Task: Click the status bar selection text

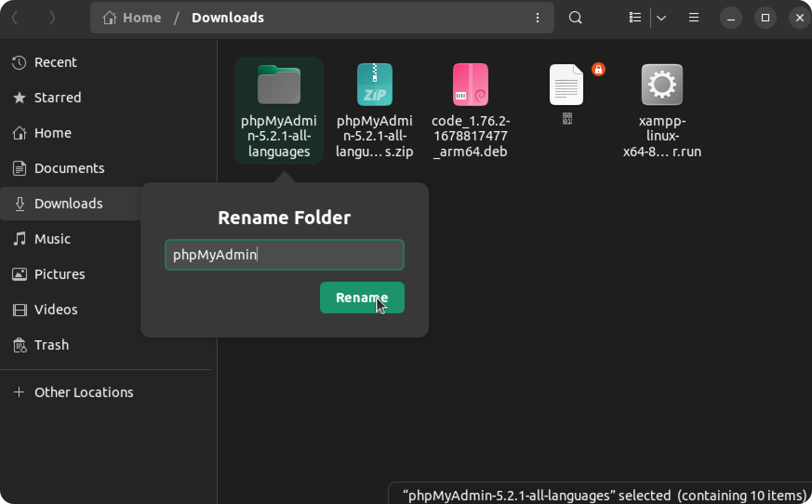Action: click(x=605, y=496)
